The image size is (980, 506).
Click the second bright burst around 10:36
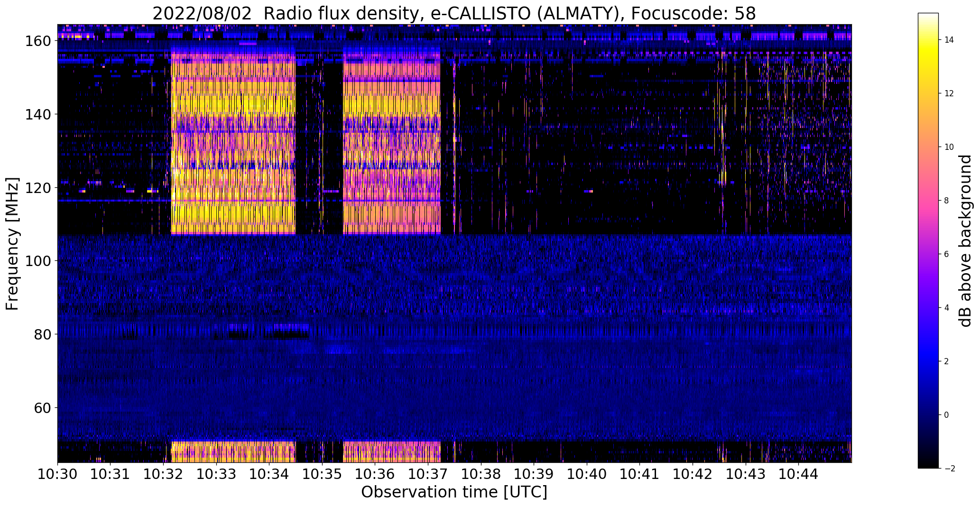[392, 142]
